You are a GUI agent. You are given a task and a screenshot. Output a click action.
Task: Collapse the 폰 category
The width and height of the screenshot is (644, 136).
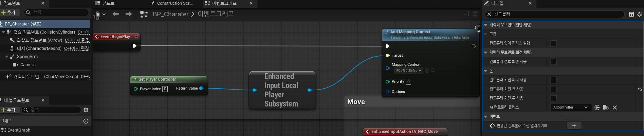(485, 71)
